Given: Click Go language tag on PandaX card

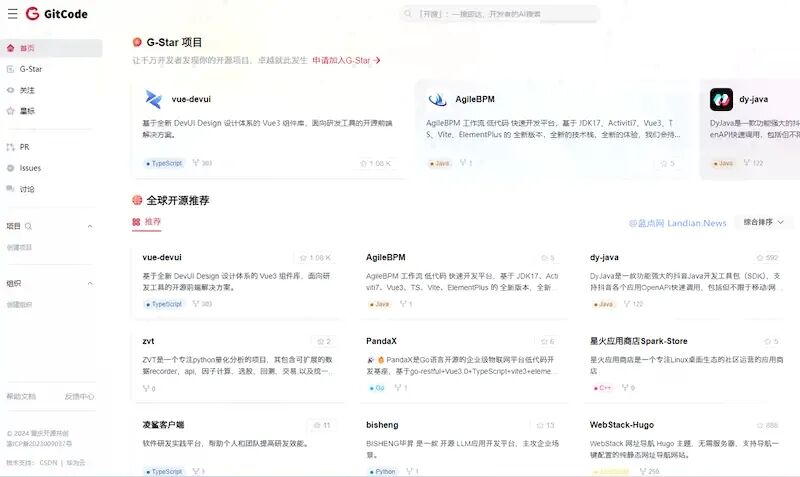Looking at the screenshot, I should click(x=377, y=388).
